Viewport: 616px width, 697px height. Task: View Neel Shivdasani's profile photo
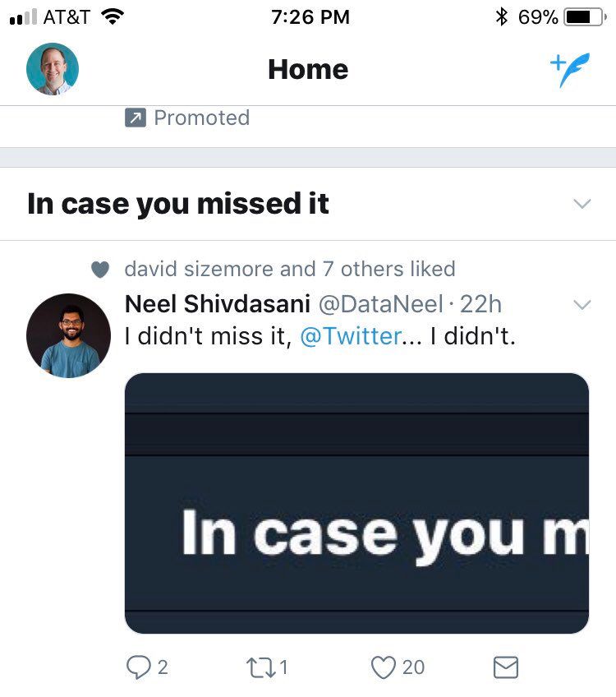coord(68,336)
